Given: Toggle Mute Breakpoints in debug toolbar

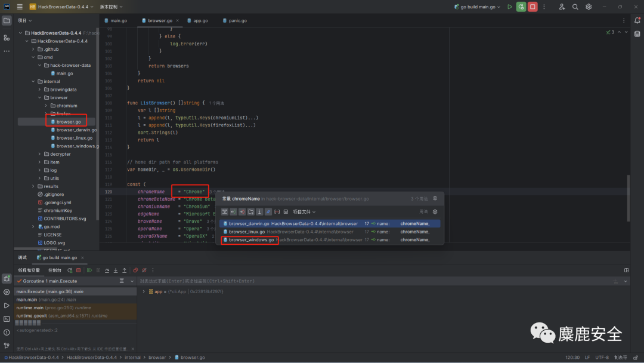Looking at the screenshot, I should click(144, 270).
